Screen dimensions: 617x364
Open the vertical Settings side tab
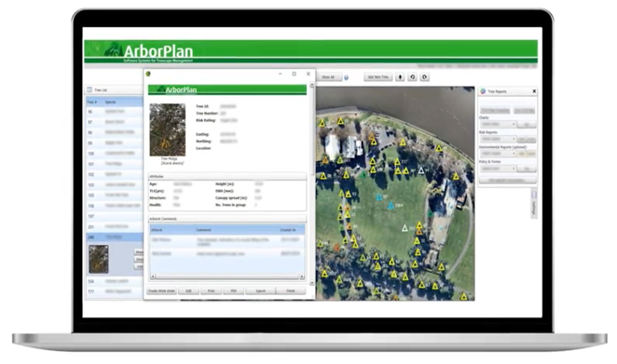534,205
